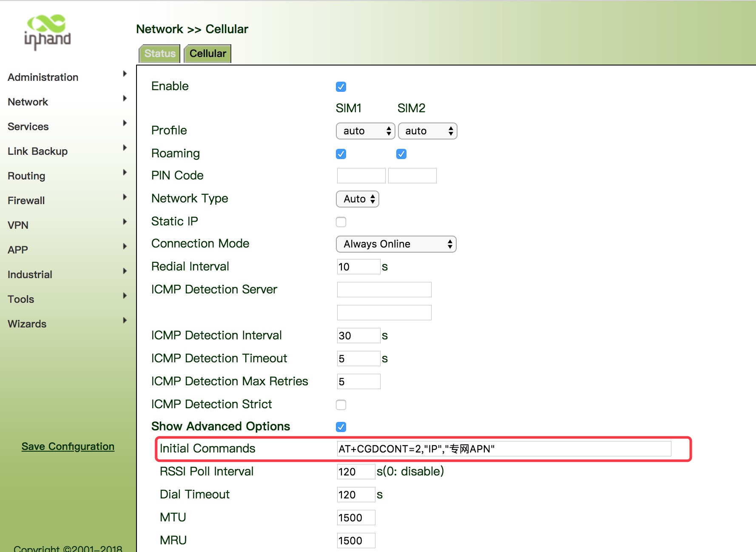Expand the Tools submenu arrow
The image size is (756, 552).
[125, 296]
